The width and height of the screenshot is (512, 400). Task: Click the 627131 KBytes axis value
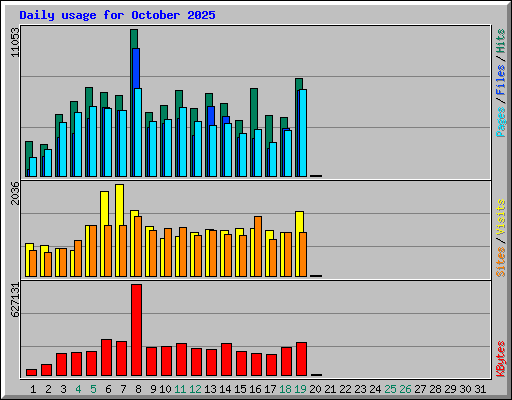click(x=15, y=300)
